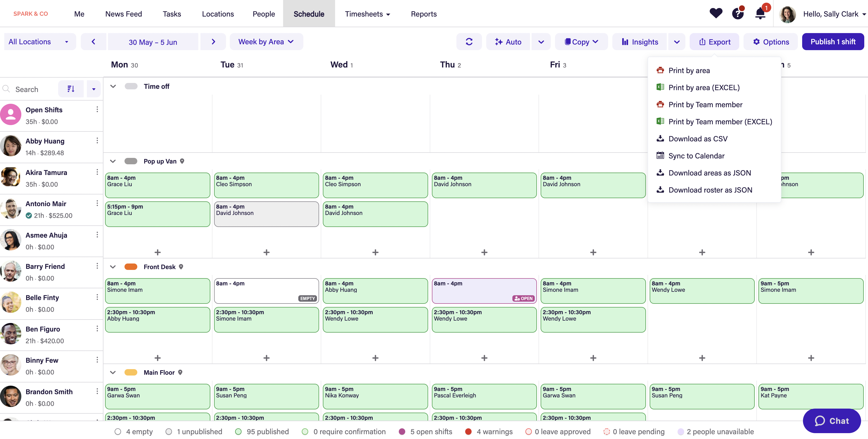The image size is (868, 439).
Task: Open Open Shifts row options menu
Action: pyautogui.click(x=97, y=109)
